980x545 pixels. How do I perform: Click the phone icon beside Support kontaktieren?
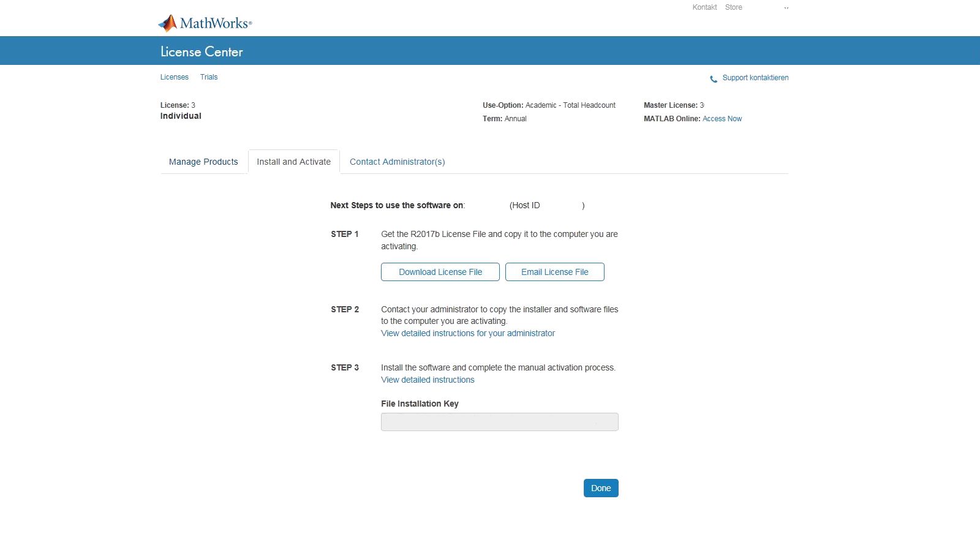pos(714,79)
